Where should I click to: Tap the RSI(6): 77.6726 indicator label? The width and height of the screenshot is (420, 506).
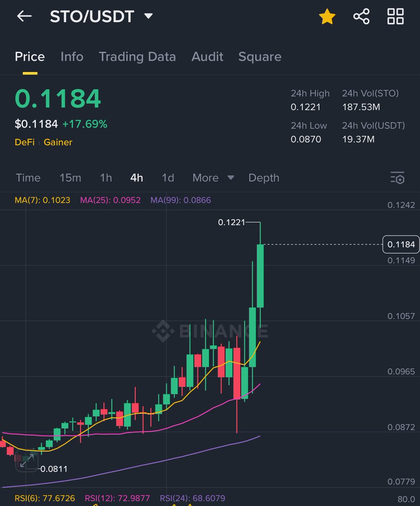click(45, 498)
